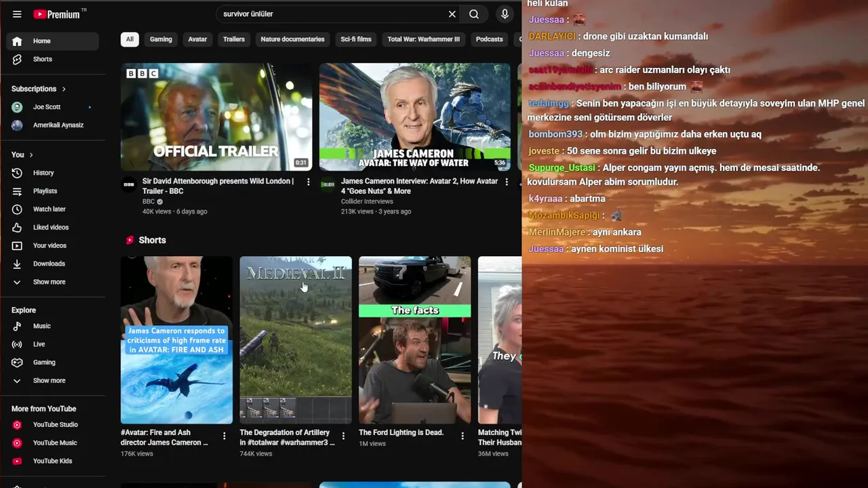The height and width of the screenshot is (488, 868).
Task: Select the Sci-fi films chip
Action: (356, 39)
